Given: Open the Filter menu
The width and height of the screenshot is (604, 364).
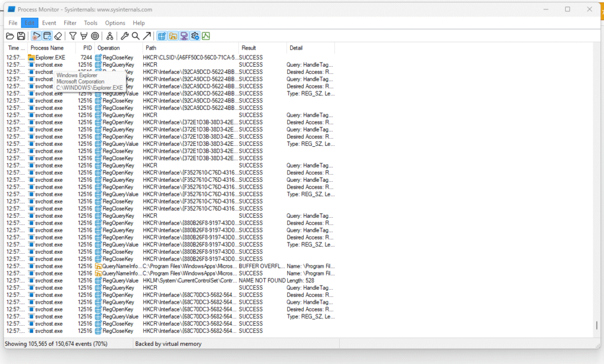Looking at the screenshot, I should pos(70,23).
